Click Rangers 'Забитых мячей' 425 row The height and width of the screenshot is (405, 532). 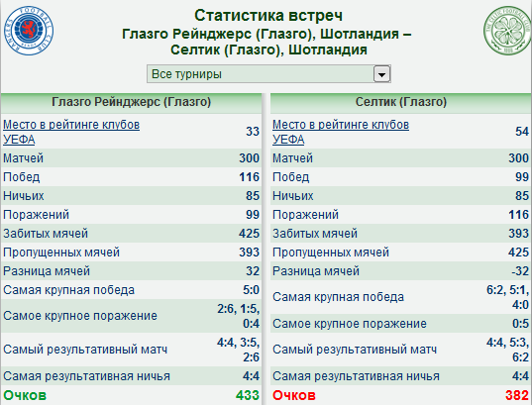click(x=132, y=234)
